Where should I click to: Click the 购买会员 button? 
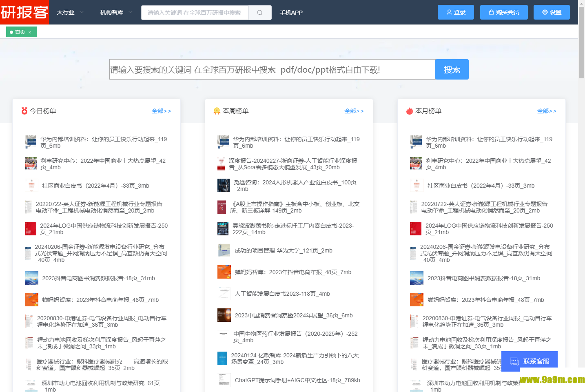[504, 12]
